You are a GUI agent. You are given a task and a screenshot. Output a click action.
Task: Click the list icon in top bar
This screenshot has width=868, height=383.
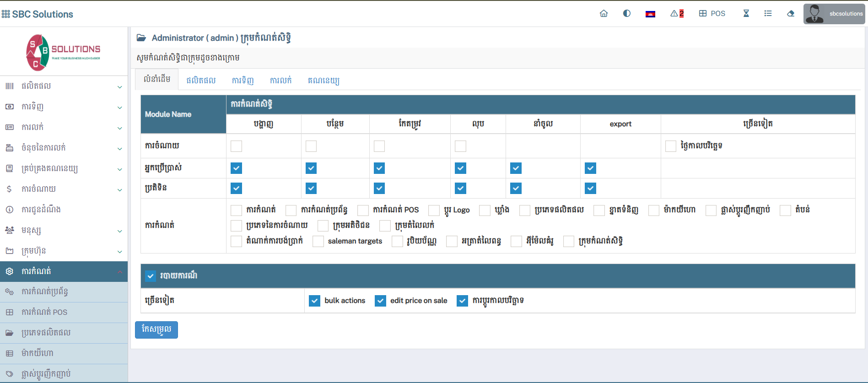(768, 14)
